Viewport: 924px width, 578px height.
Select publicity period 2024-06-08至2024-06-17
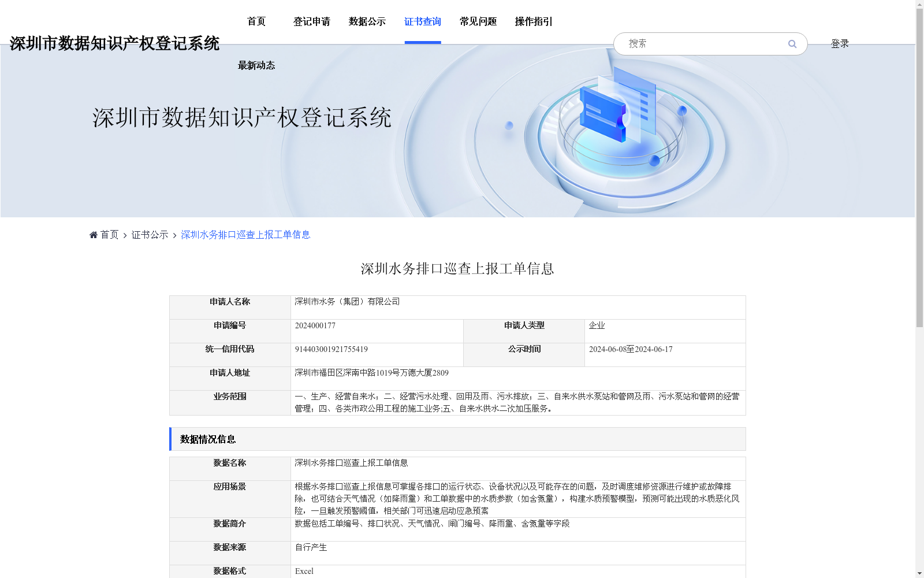(631, 349)
